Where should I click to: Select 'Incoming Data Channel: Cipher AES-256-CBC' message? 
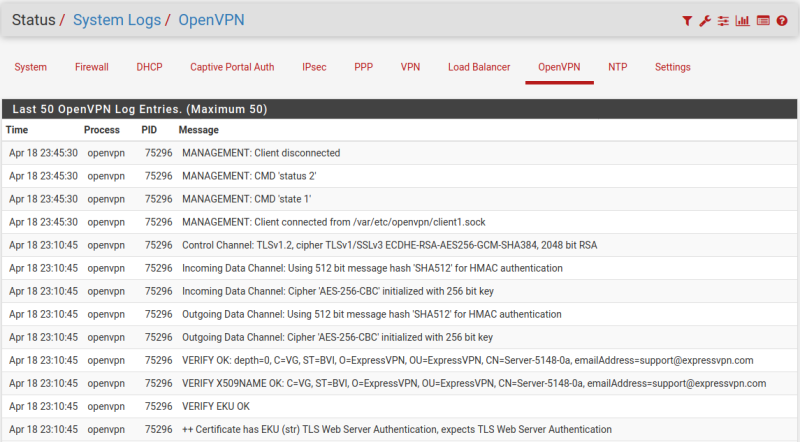(338, 291)
